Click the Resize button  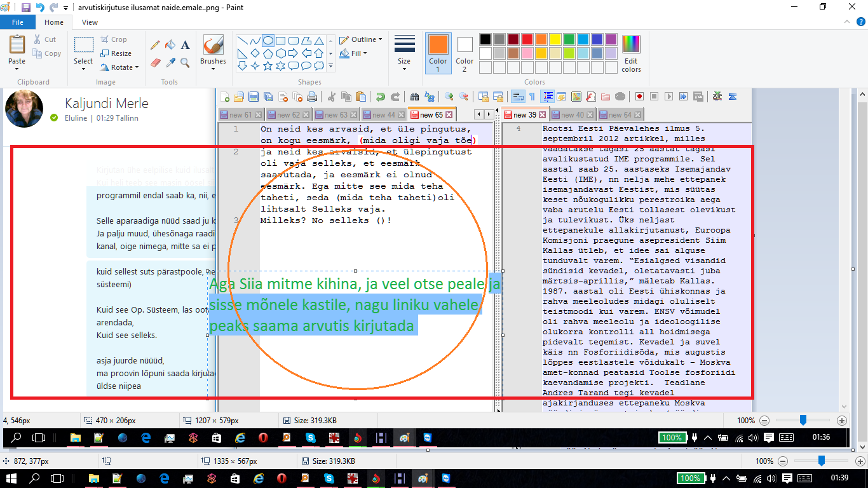(116, 53)
